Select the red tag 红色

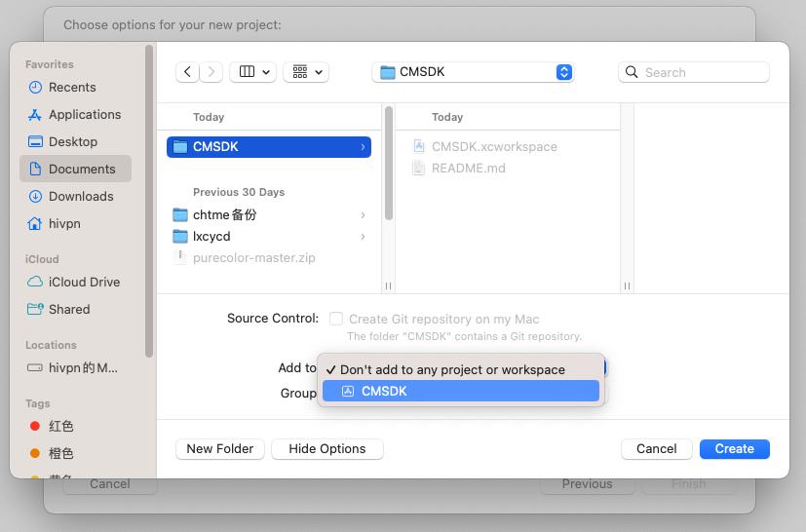(x=52, y=426)
